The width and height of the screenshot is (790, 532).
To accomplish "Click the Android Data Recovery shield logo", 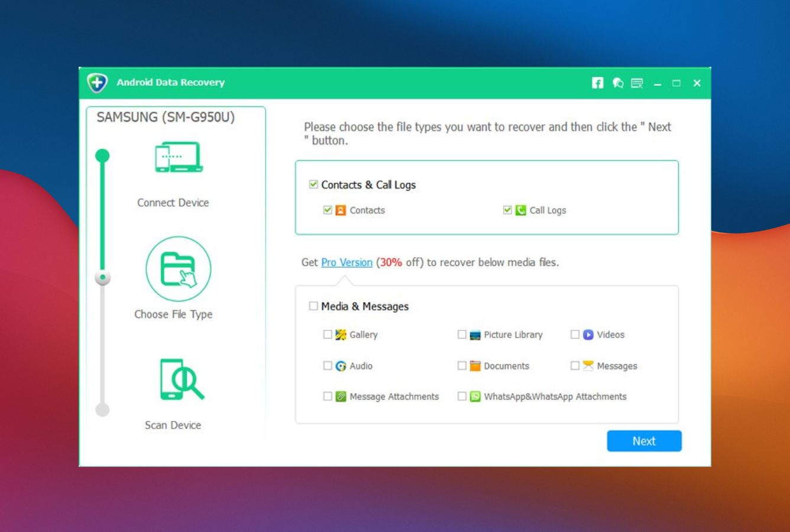I will tap(98, 83).
